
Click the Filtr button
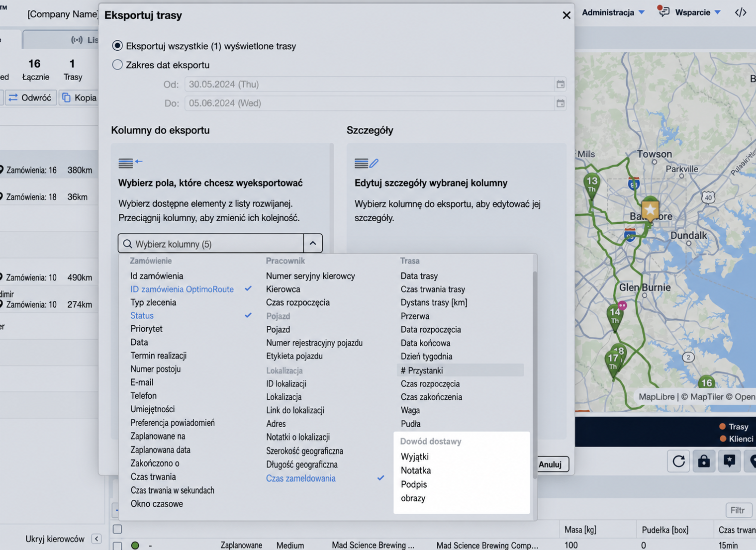click(738, 510)
